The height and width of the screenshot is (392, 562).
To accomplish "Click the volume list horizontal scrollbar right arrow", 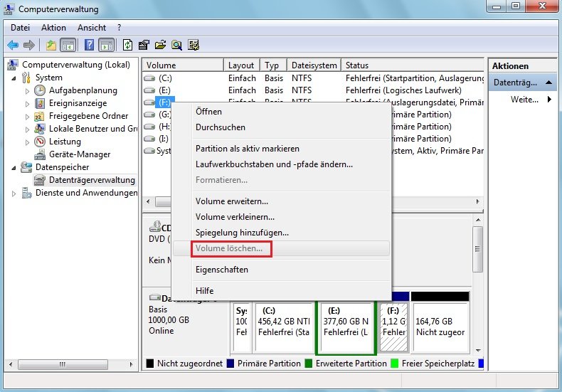I will coord(478,201).
